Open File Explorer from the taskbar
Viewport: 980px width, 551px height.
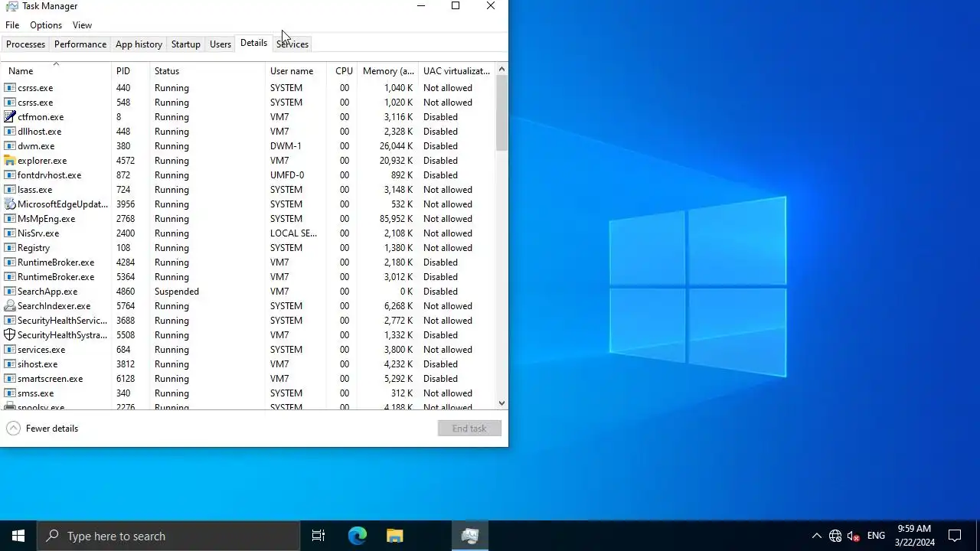(x=394, y=536)
